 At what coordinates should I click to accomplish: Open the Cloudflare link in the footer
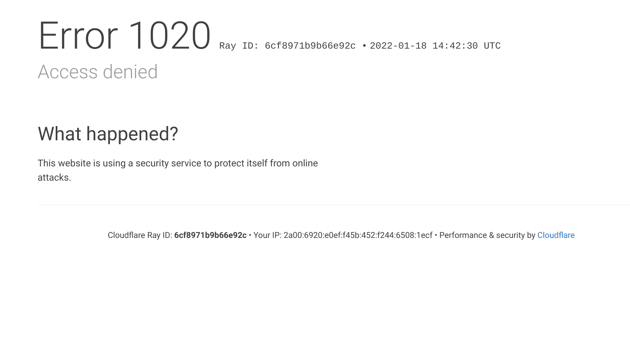556,235
